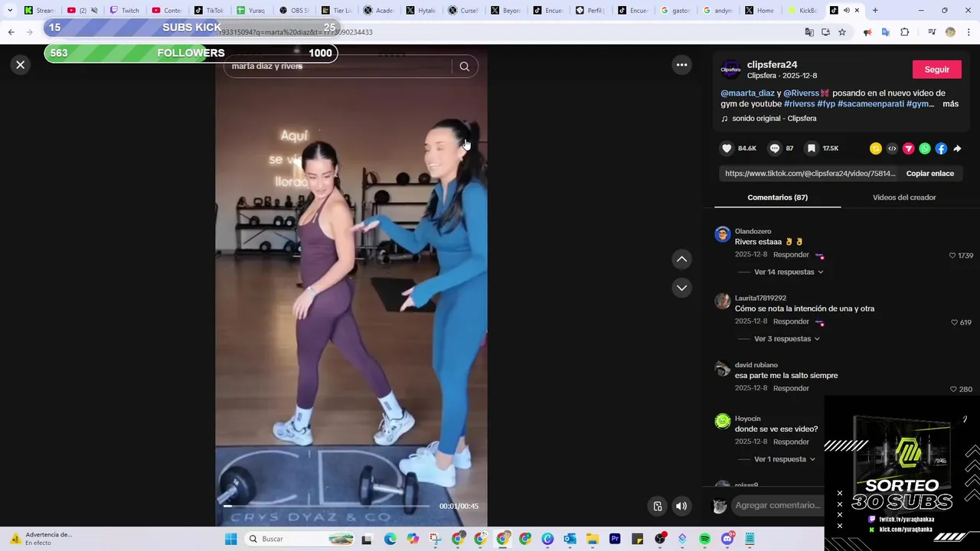Open more share options arrow
Screen dimensions: 980x551
pos(957,148)
